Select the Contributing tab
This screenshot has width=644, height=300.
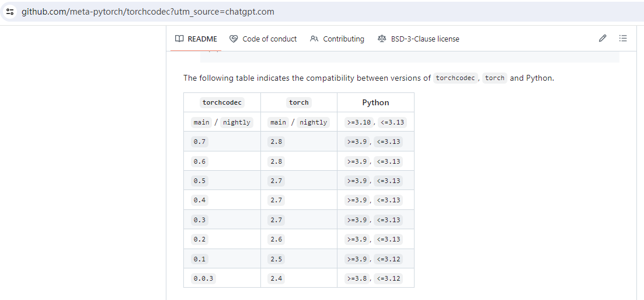click(343, 39)
